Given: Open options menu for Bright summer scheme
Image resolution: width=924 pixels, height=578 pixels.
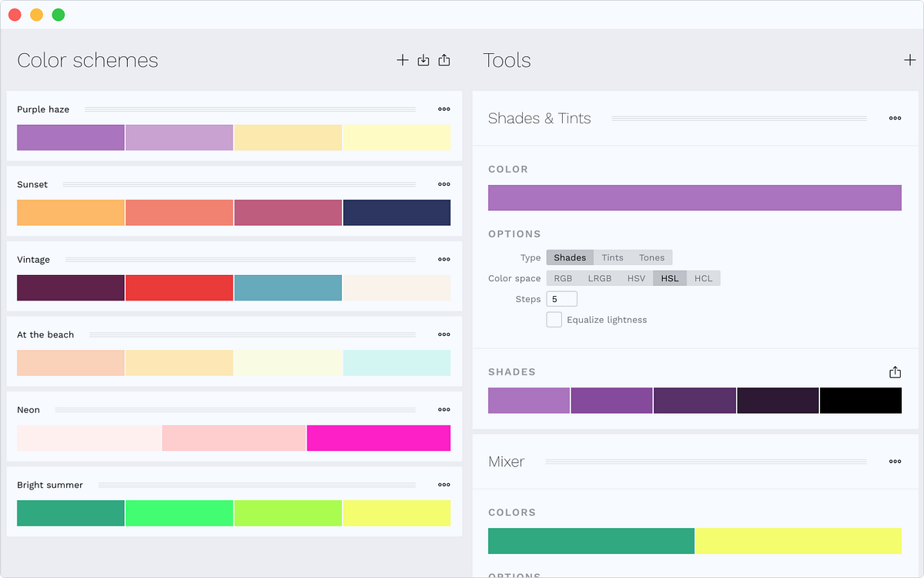Looking at the screenshot, I should (x=444, y=485).
